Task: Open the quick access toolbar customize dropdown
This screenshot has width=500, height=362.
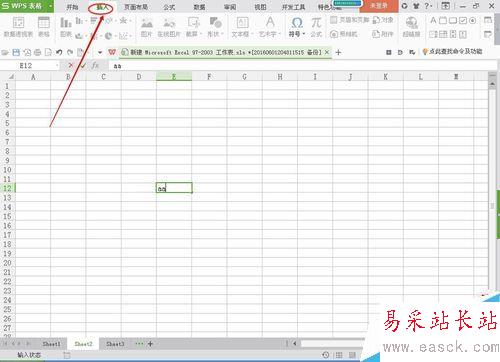Action: 100,52
